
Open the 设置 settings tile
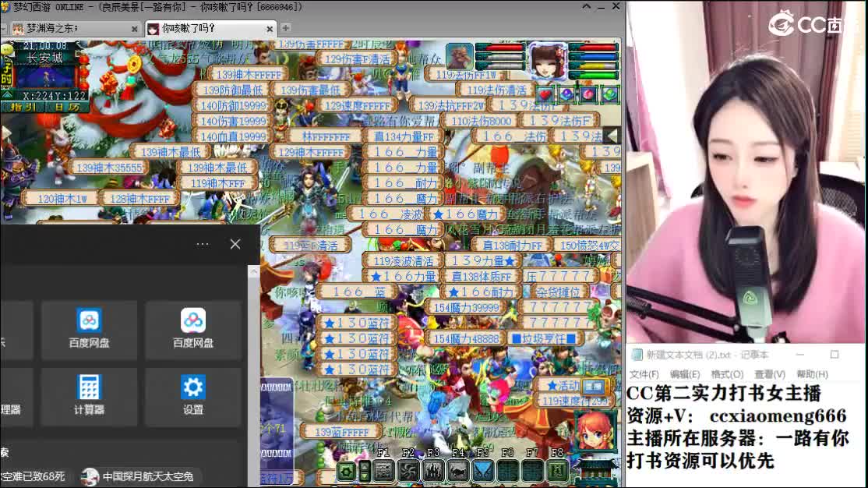193,396
